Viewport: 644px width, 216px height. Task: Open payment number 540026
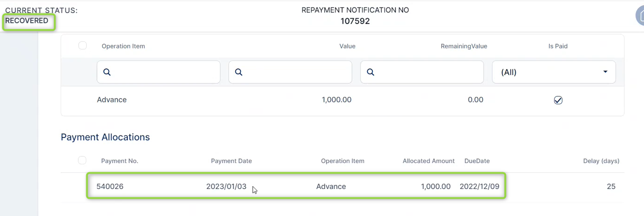point(110,187)
